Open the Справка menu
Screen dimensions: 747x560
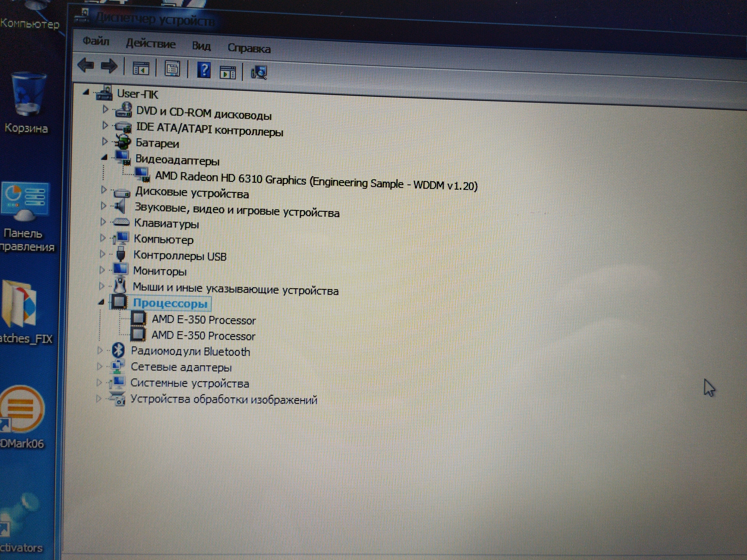click(x=249, y=48)
